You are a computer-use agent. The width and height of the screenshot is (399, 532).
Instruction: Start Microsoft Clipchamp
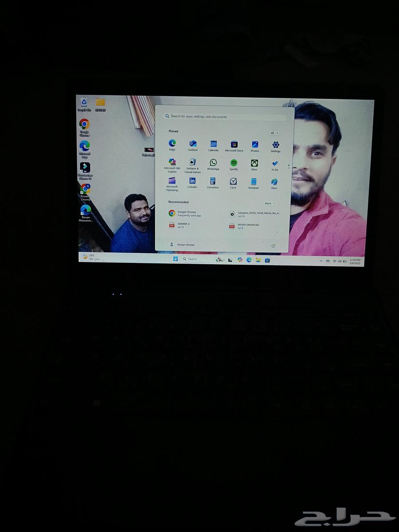click(172, 182)
